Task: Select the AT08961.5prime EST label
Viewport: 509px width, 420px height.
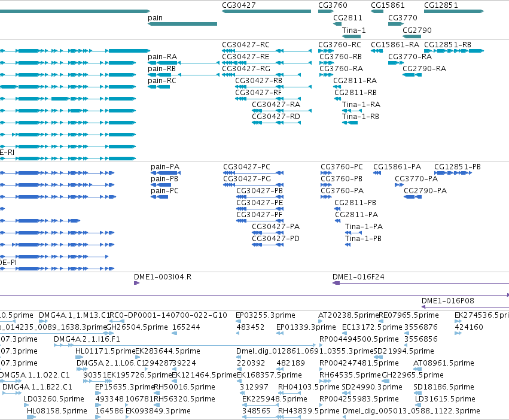Action: (444, 363)
